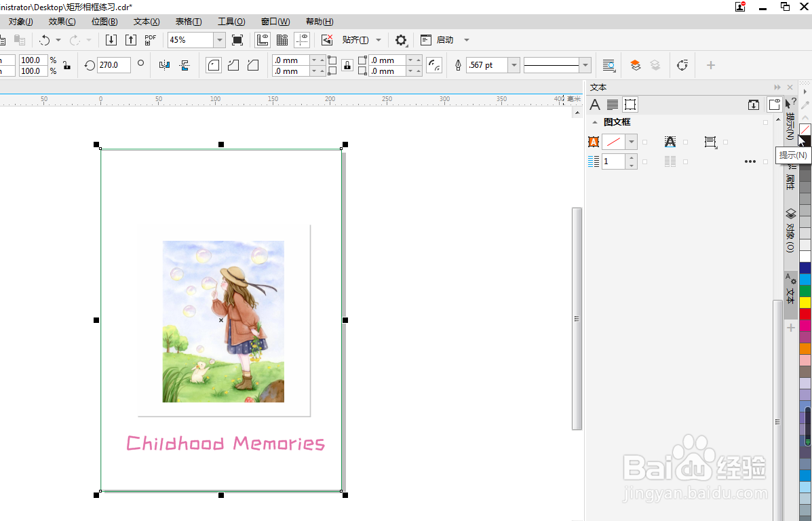This screenshot has height=521, width=812.
Task: Click the relative corner scaling icon
Action: pyautogui.click(x=434, y=65)
